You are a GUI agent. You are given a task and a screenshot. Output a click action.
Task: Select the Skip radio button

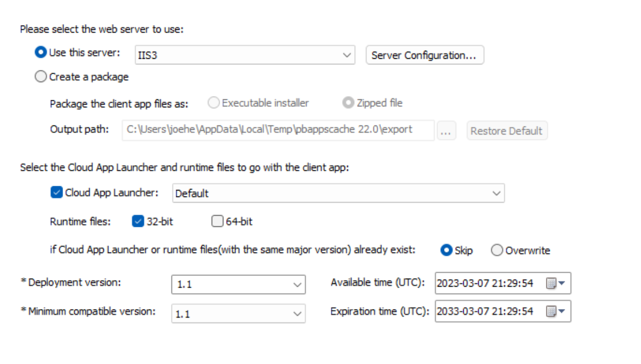click(x=446, y=250)
